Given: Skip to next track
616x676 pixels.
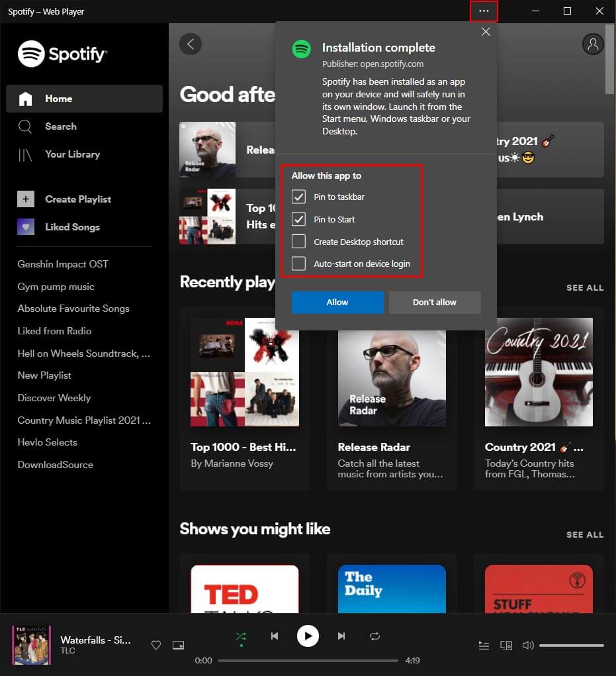Looking at the screenshot, I should pos(341,636).
